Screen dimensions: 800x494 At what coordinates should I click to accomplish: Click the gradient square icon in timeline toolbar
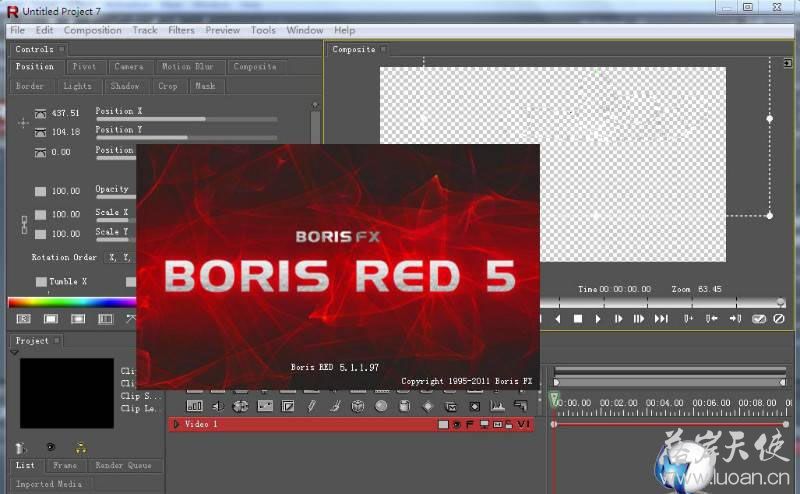coord(288,406)
